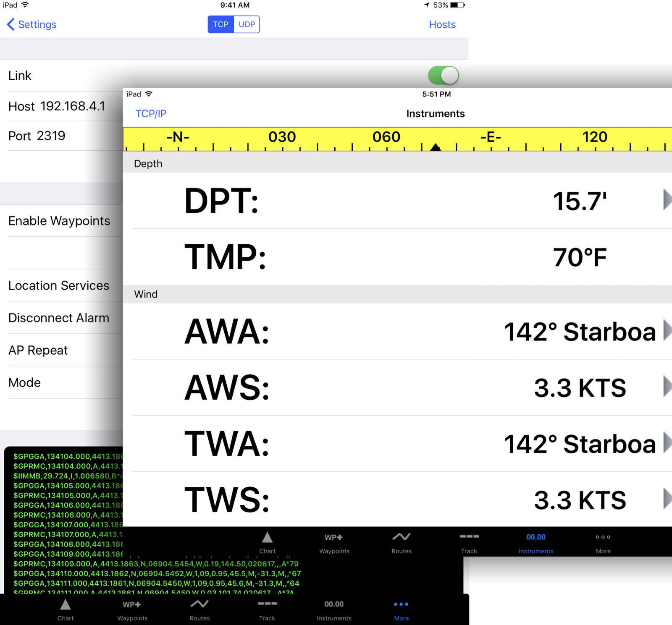Viewport: 672px width, 625px height.
Task: Switch to the UDP protocol segment
Action: (247, 24)
